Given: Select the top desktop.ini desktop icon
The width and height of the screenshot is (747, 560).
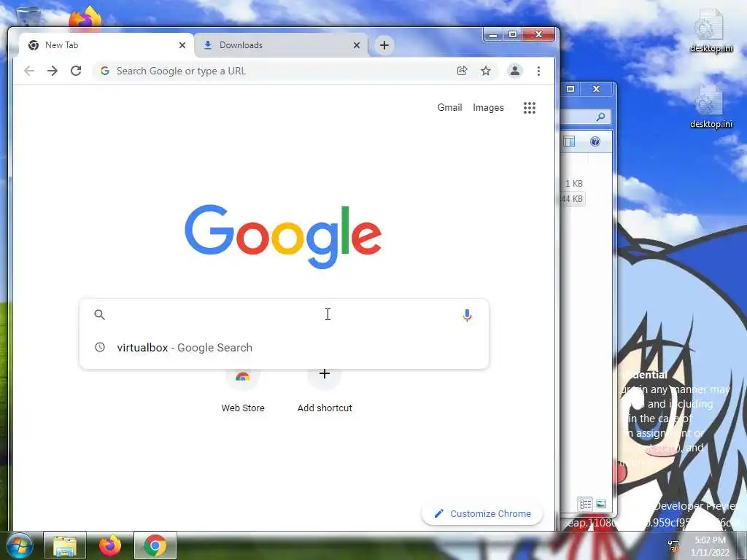Looking at the screenshot, I should [x=711, y=31].
